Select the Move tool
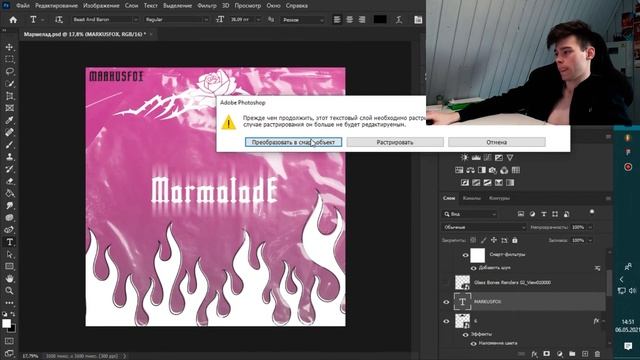The width and height of the screenshot is (640, 360). [9, 47]
